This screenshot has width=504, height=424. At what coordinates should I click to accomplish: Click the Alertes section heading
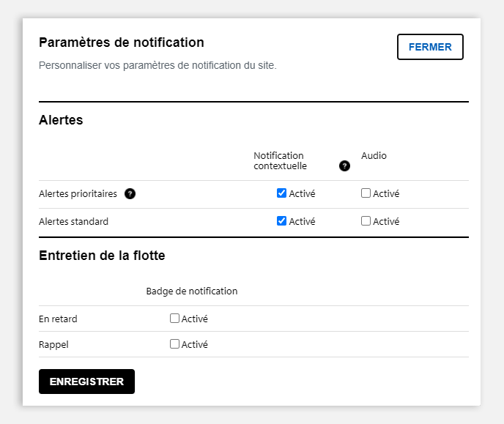pos(61,120)
